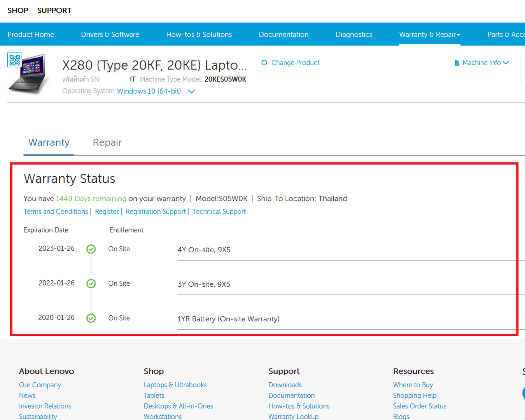525x420 pixels.
Task: Open Technical Support link
Action: (x=219, y=212)
